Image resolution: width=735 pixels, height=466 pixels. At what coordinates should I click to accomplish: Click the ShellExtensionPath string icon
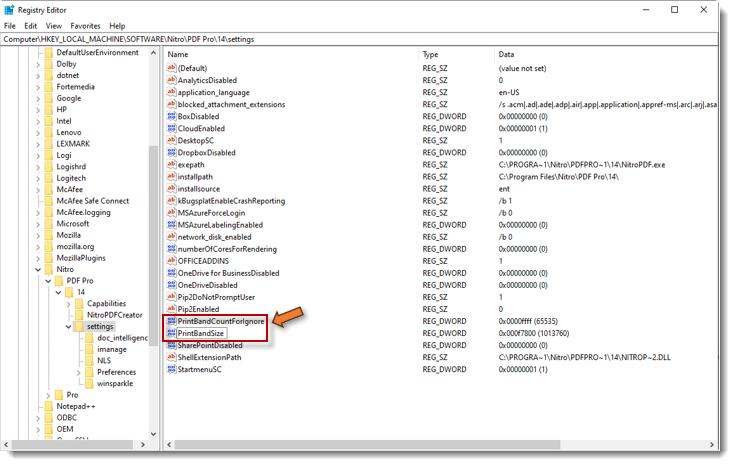pyautogui.click(x=172, y=357)
